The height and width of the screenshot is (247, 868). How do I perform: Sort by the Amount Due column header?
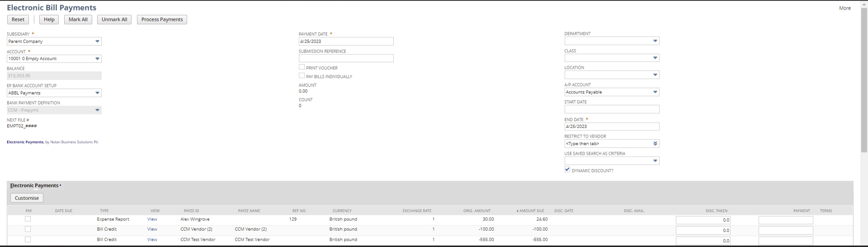tap(532, 211)
